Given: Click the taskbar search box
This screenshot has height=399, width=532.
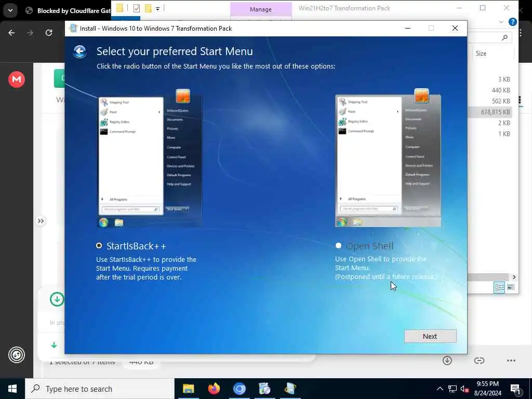Looking at the screenshot, I should point(100,389).
